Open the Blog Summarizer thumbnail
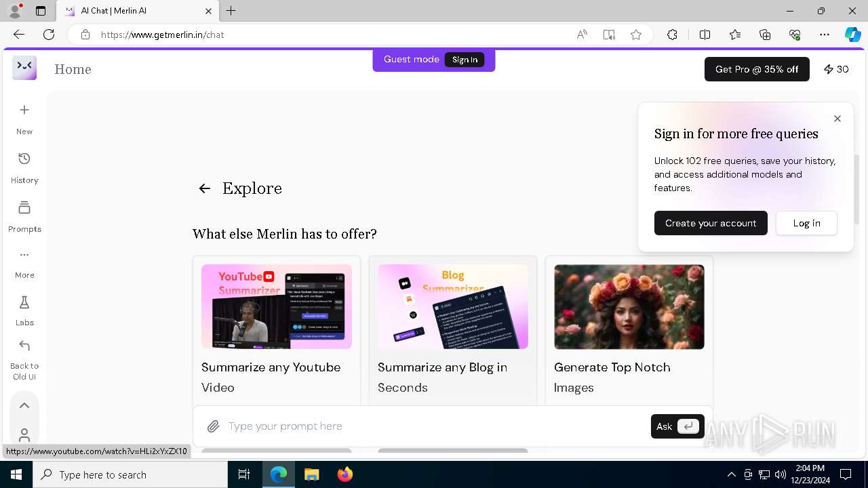This screenshot has width=868, height=488. pos(453,306)
